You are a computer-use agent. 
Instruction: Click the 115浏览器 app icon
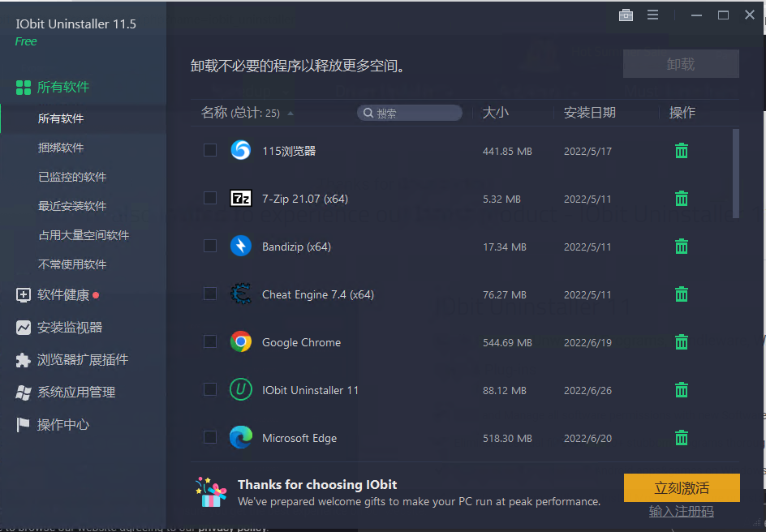click(x=241, y=150)
